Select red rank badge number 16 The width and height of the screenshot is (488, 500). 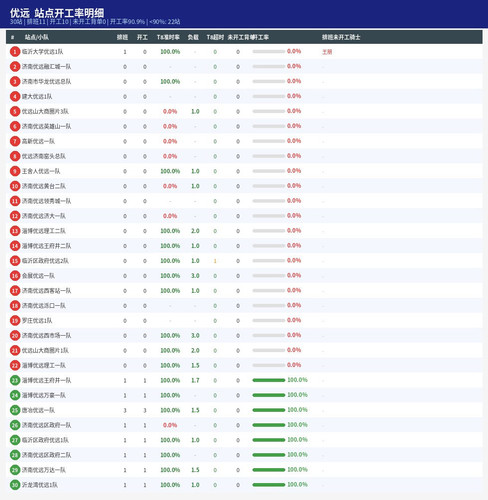(x=15, y=276)
